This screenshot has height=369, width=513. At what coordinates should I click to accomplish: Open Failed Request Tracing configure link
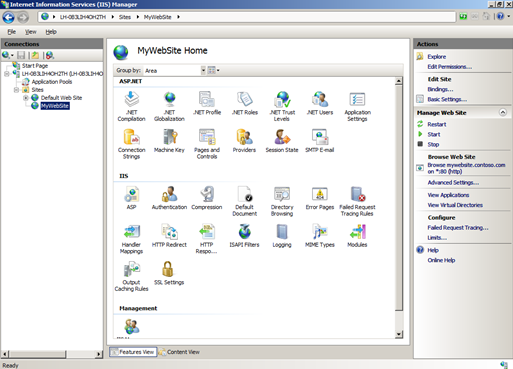(458, 228)
